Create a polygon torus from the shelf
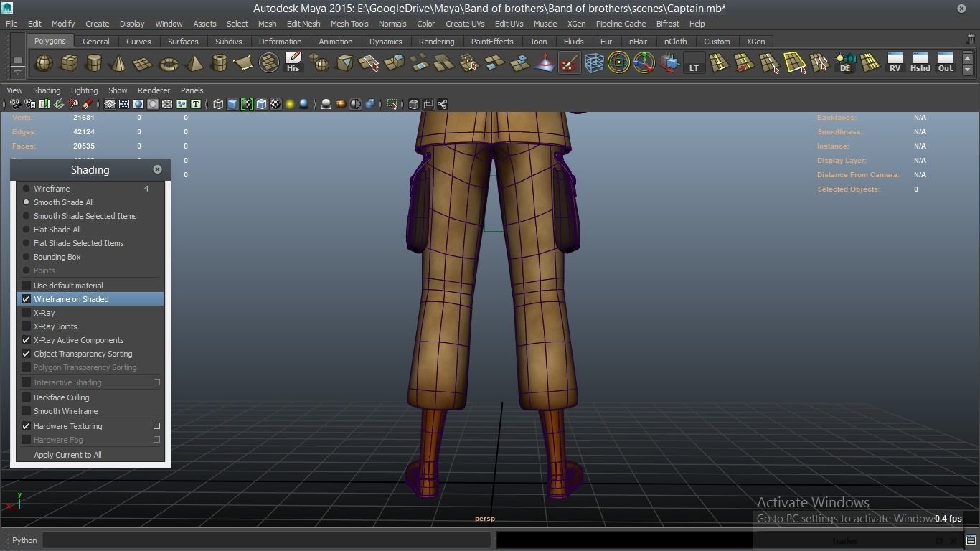Viewport: 980px width, 551px height. 169,63
